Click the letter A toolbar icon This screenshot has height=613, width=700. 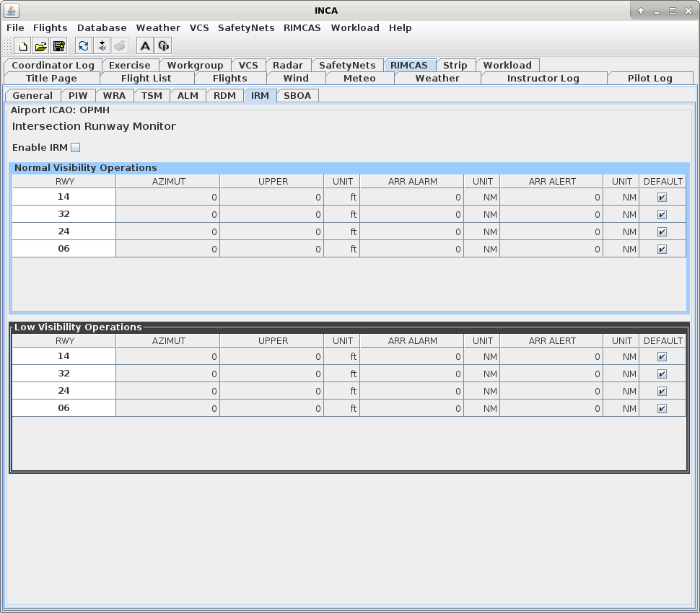(x=145, y=46)
